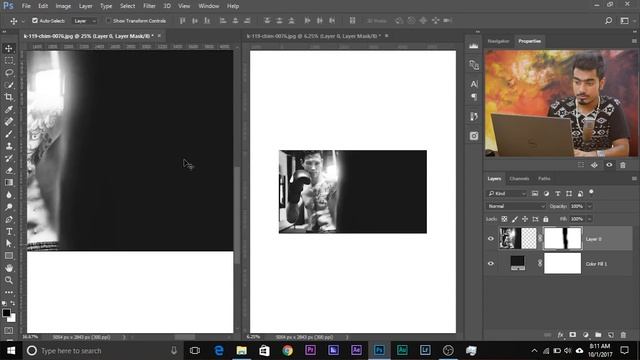Switch to the Navigator tab
This screenshot has width=640, height=360.
tap(498, 41)
